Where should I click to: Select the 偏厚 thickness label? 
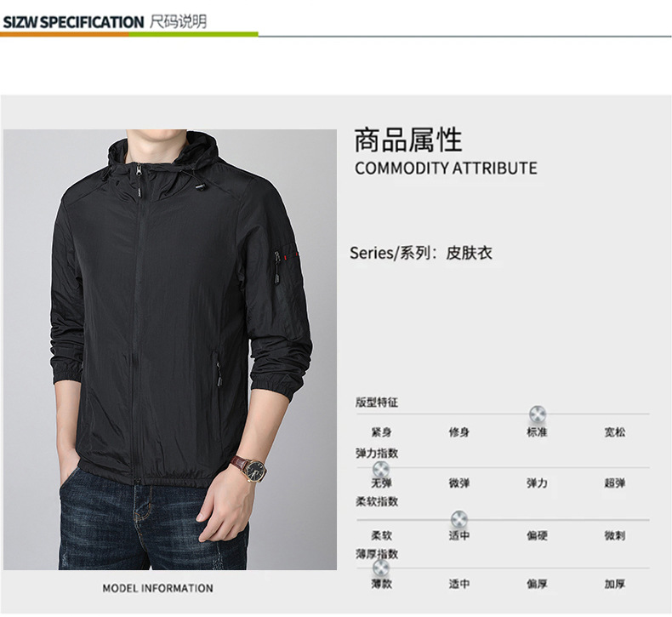click(537, 584)
